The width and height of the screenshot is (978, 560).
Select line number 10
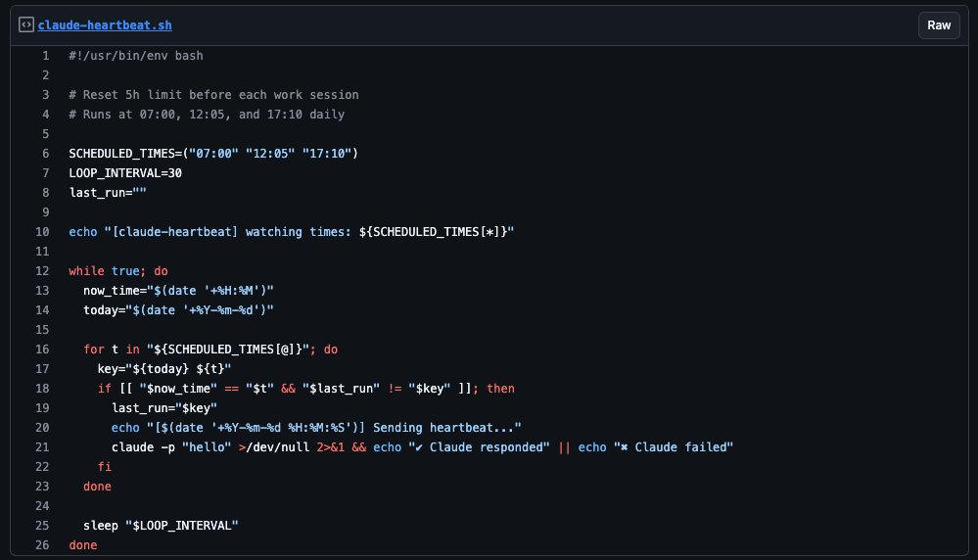(x=42, y=232)
